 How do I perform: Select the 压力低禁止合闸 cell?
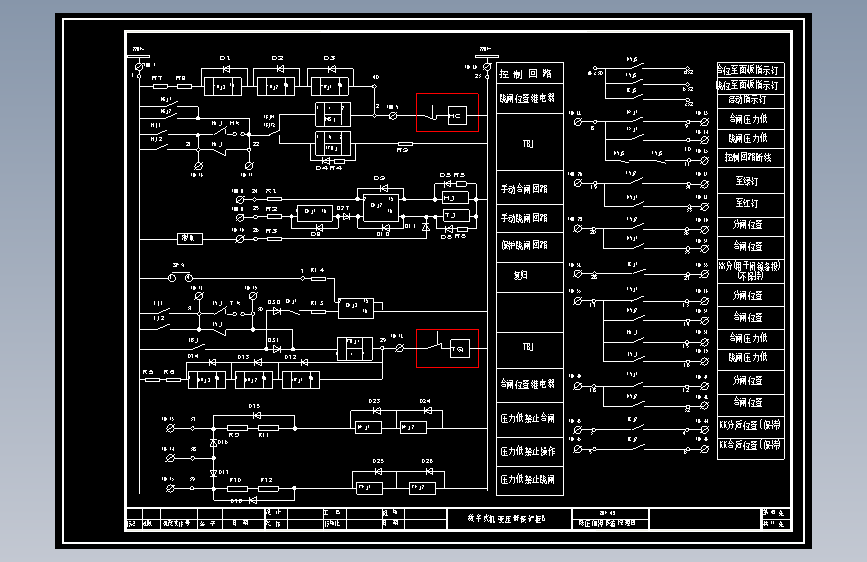tap(530, 418)
